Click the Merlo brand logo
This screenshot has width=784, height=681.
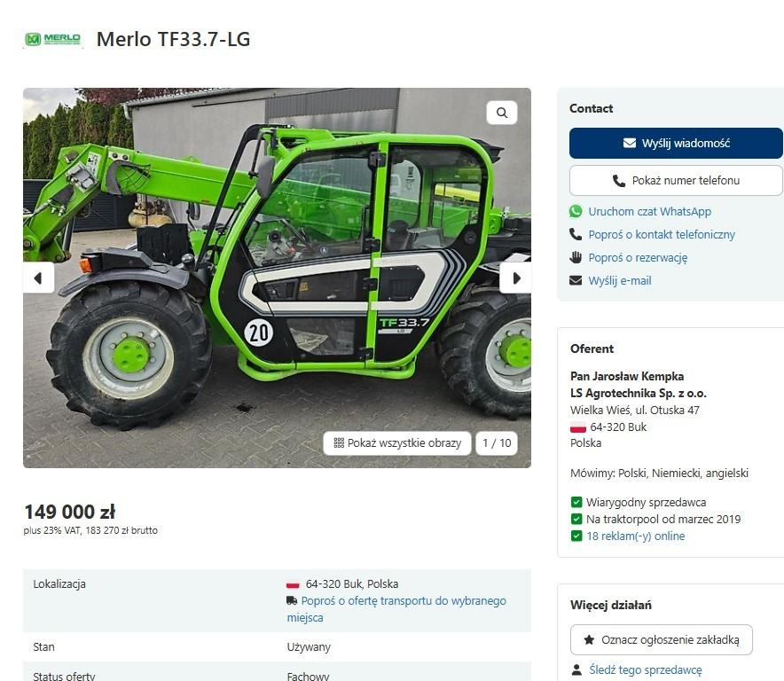coord(52,39)
